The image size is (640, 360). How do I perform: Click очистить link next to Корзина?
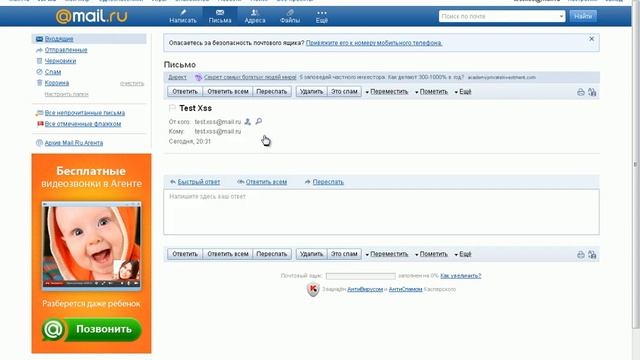click(x=132, y=83)
